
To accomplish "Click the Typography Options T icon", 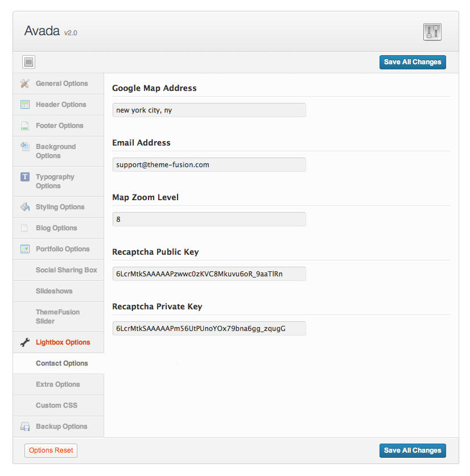I will click(x=24, y=177).
